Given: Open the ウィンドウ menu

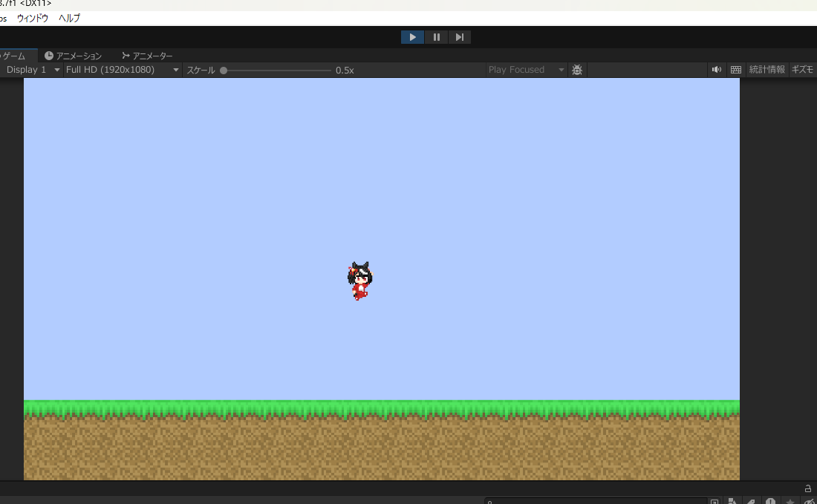Looking at the screenshot, I should (x=32, y=19).
